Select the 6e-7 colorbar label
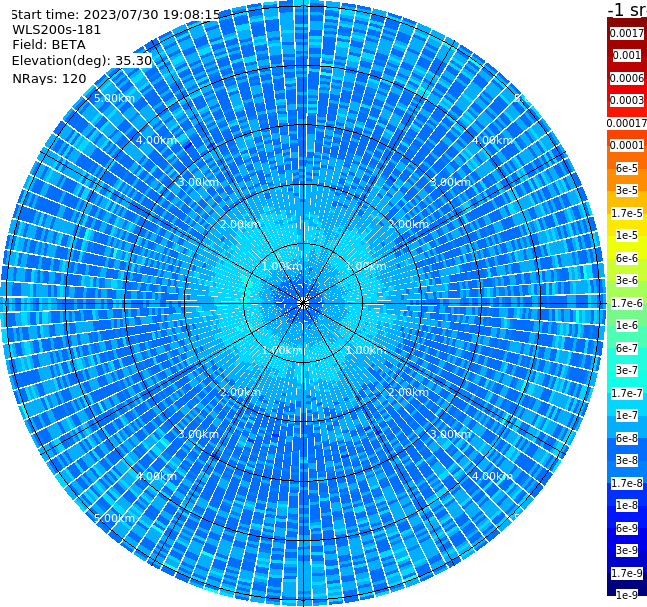 coord(627,348)
